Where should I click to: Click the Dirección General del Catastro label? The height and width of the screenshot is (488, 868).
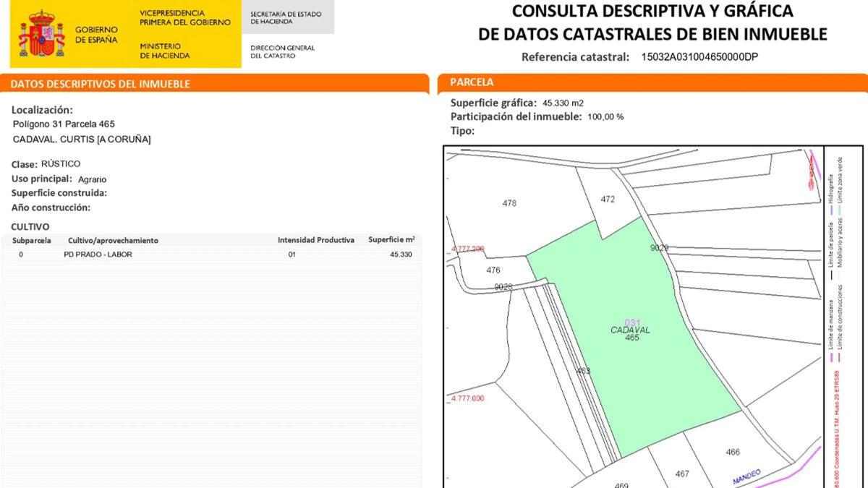283,51
